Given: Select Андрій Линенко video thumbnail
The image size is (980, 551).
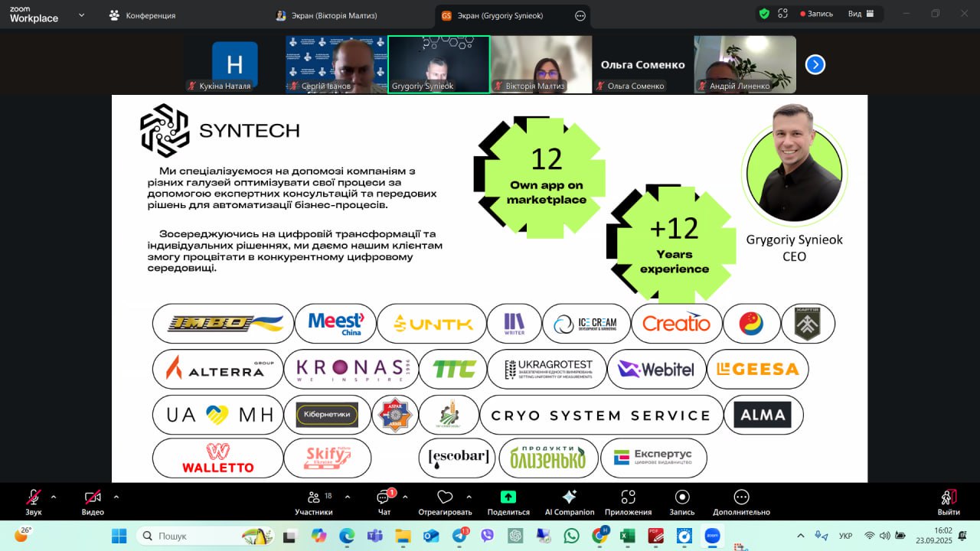Looking at the screenshot, I should click(745, 64).
